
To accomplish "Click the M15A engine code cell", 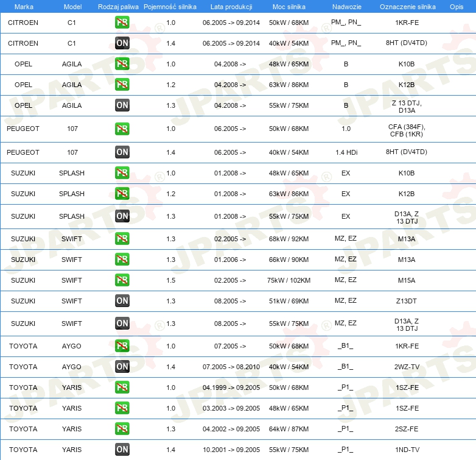I will point(407,280).
